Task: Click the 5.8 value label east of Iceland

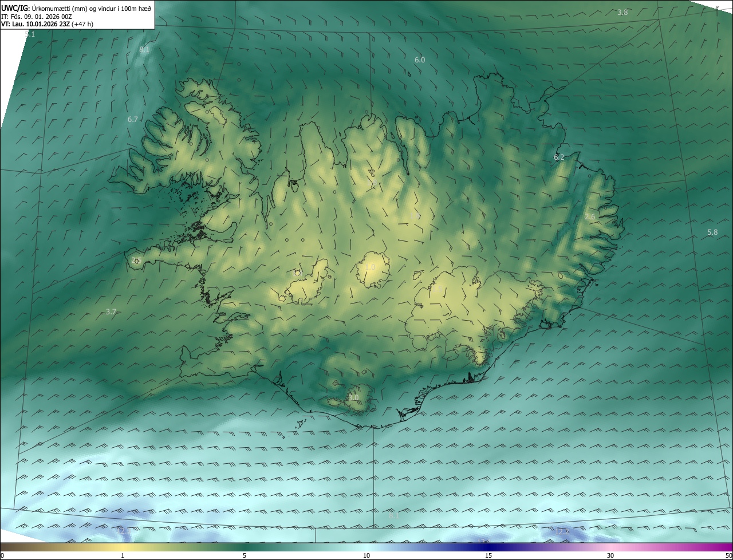Action: tap(712, 232)
